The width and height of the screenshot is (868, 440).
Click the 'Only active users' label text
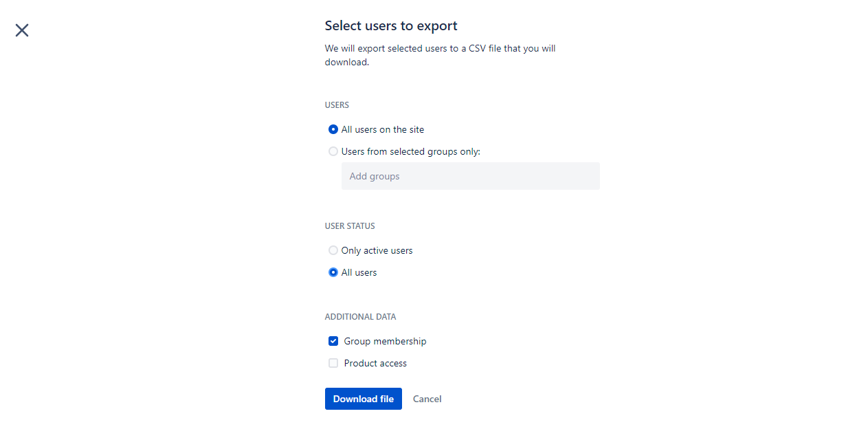(x=377, y=250)
